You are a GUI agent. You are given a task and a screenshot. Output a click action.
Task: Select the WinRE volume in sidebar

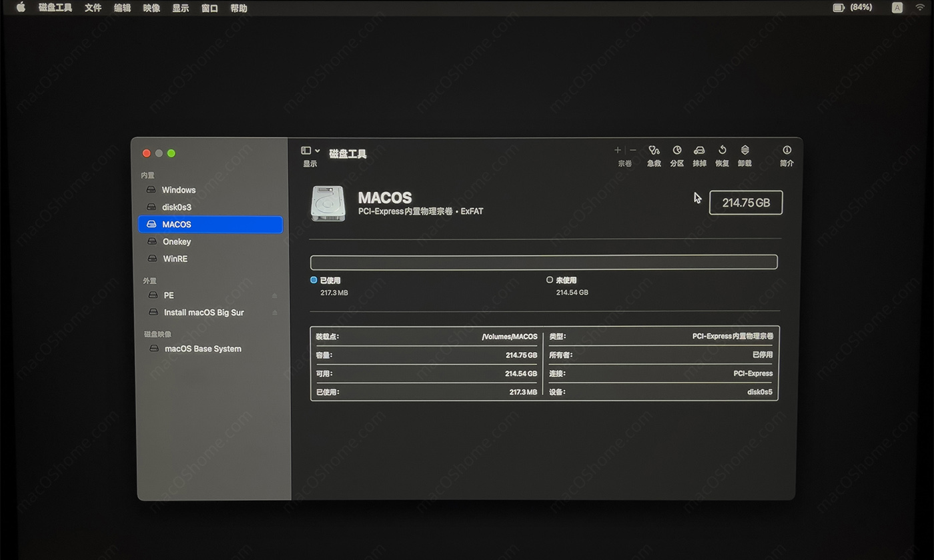175,259
